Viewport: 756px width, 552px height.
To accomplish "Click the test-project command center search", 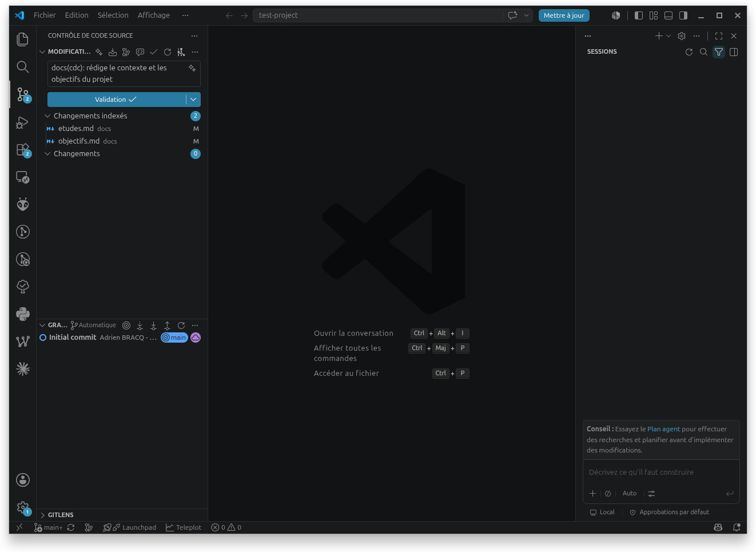I will (379, 15).
